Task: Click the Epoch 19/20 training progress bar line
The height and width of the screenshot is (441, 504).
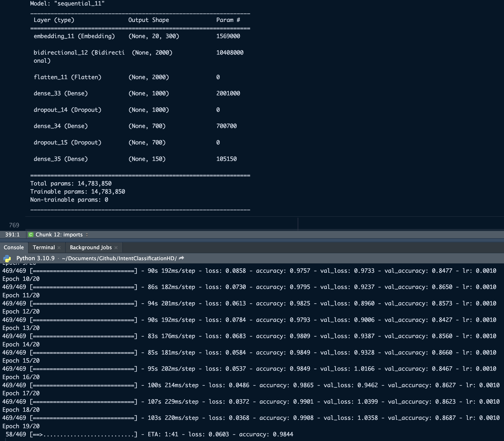Action: click(84, 434)
